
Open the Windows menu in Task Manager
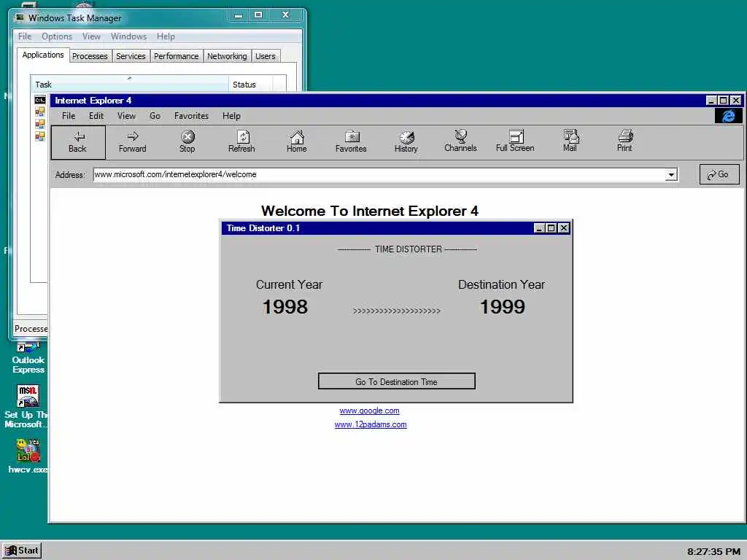128,36
